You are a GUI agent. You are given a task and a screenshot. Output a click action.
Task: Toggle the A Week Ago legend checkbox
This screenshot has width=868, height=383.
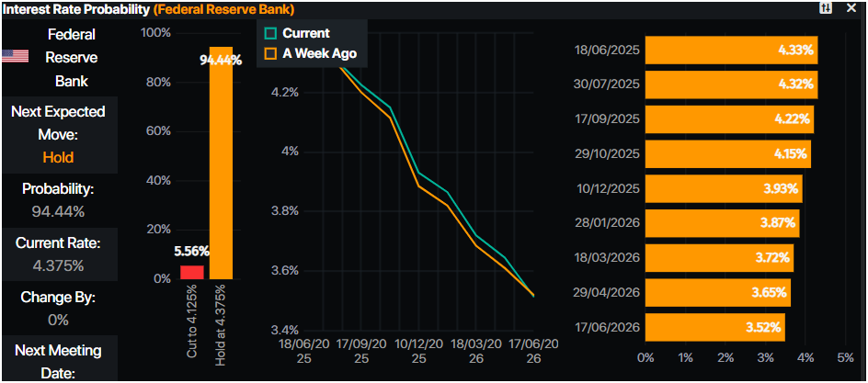tap(270, 54)
